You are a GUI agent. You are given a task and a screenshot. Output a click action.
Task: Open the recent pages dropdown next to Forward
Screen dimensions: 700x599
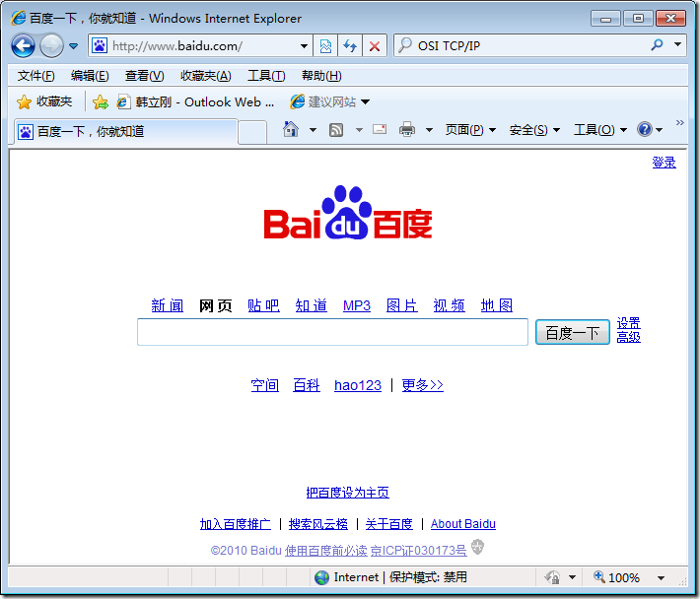[x=74, y=45]
